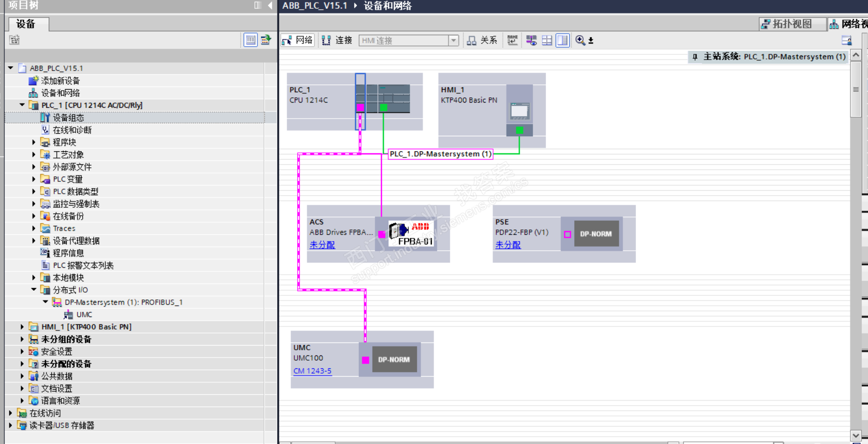Open the HMI 连接 connection type dropdown
The height and width of the screenshot is (444, 868).
(x=454, y=40)
